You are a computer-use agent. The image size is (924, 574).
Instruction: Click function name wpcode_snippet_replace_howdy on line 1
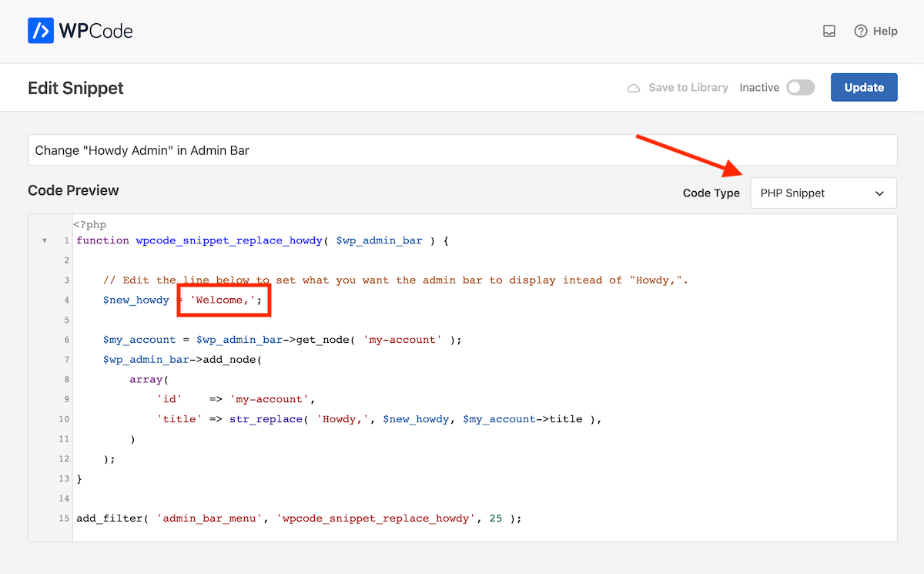[x=229, y=240]
